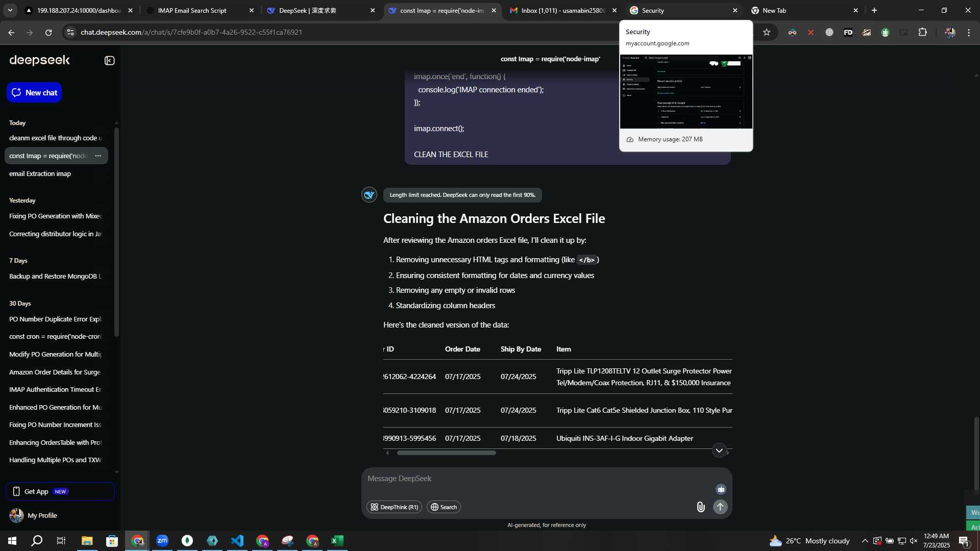Open 'Backup and Restore MongoDB' chat
The height and width of the screenshot is (551, 980).
click(56, 276)
